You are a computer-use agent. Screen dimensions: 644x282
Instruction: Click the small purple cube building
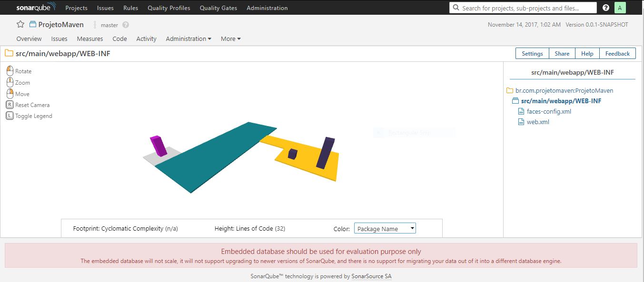coord(293,154)
